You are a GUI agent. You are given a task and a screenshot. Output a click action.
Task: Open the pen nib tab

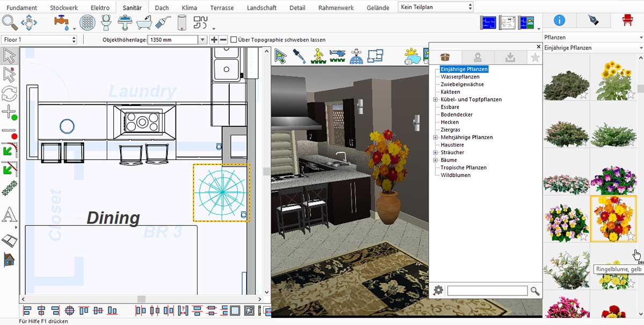593,20
